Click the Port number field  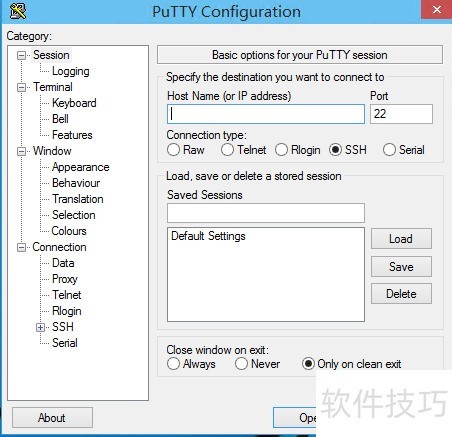(401, 114)
